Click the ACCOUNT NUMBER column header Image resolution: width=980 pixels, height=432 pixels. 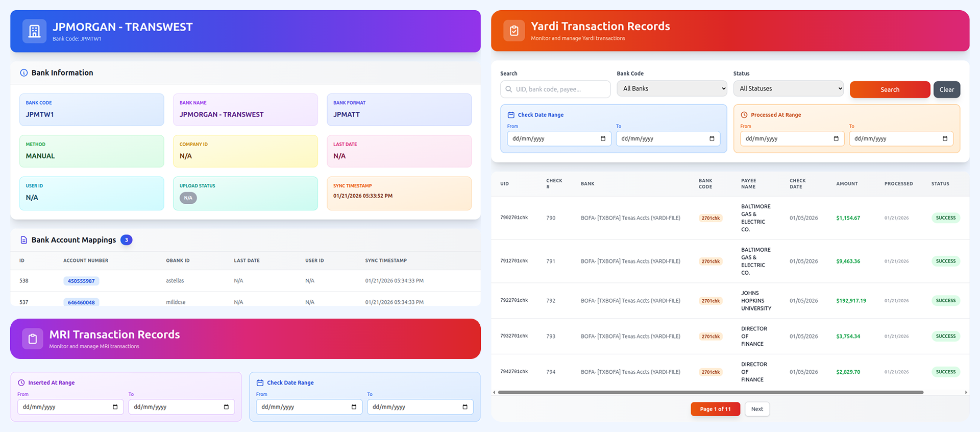click(86, 261)
